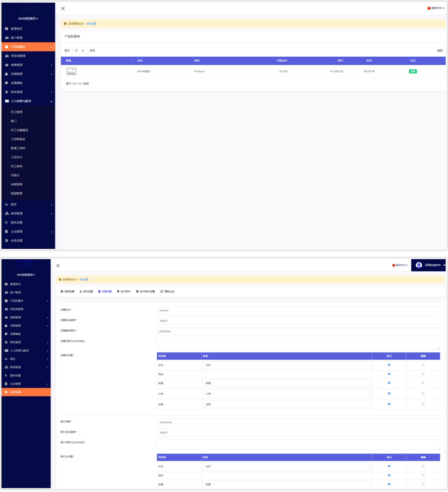
Task: Click the invoice base color field #30336b
Action: click(298, 332)
